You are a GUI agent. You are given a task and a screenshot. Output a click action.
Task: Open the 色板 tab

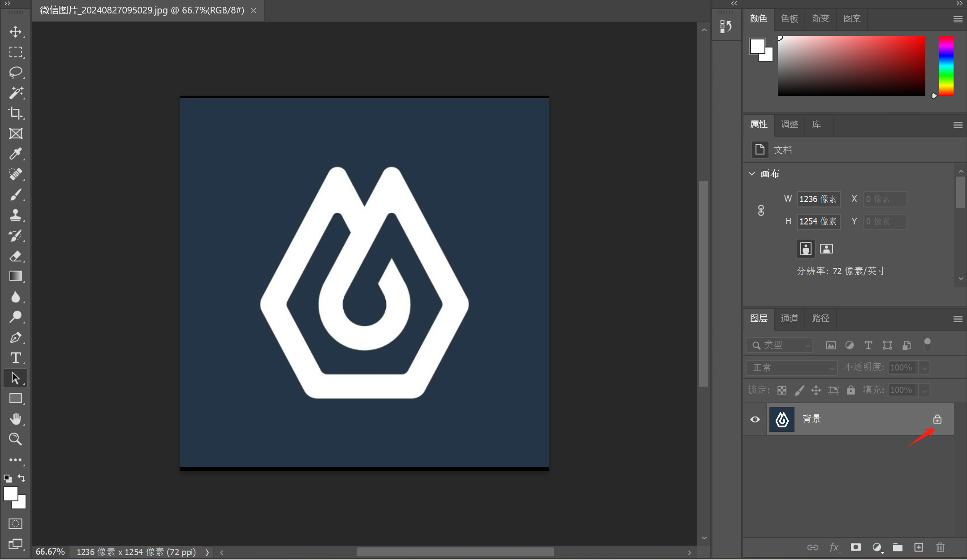point(789,19)
